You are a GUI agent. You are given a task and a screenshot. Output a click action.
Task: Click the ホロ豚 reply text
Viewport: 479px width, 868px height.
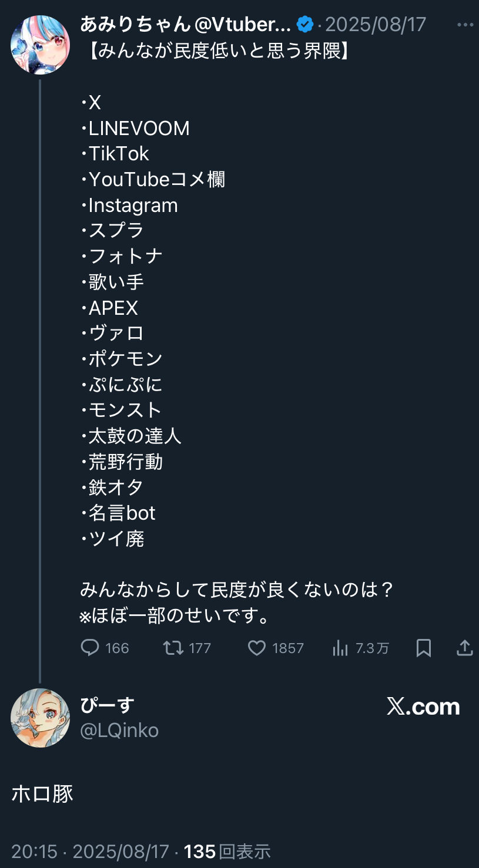42,793
